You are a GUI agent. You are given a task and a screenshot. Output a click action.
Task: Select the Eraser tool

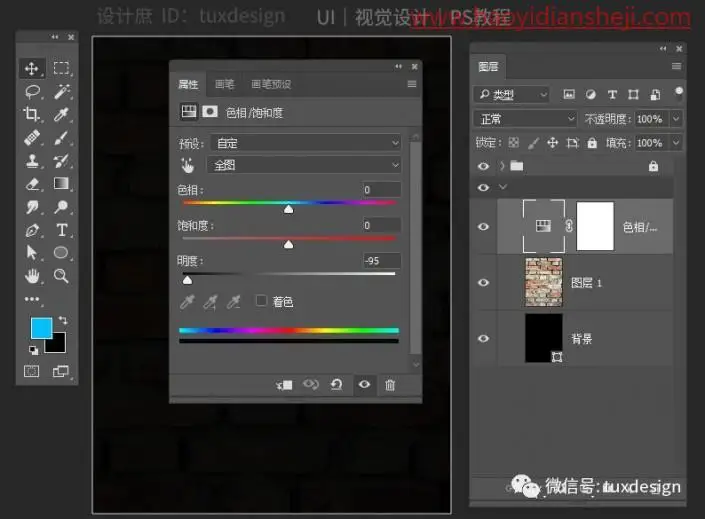pyautogui.click(x=32, y=183)
